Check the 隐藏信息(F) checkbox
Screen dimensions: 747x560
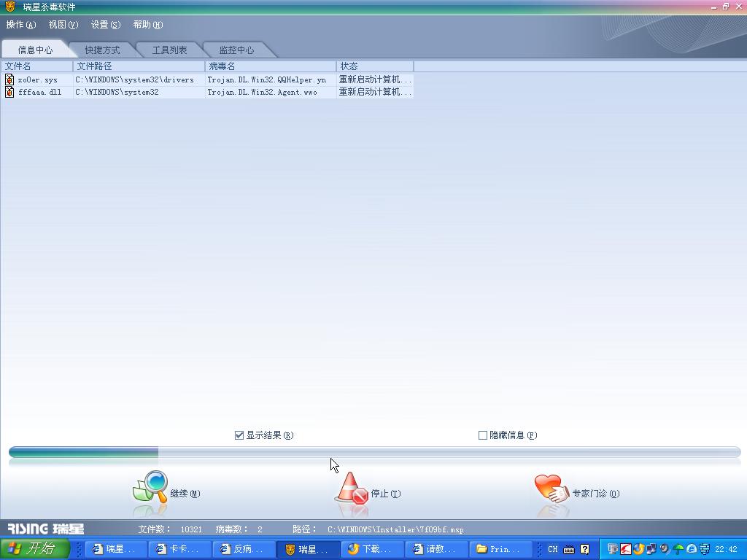coord(483,435)
